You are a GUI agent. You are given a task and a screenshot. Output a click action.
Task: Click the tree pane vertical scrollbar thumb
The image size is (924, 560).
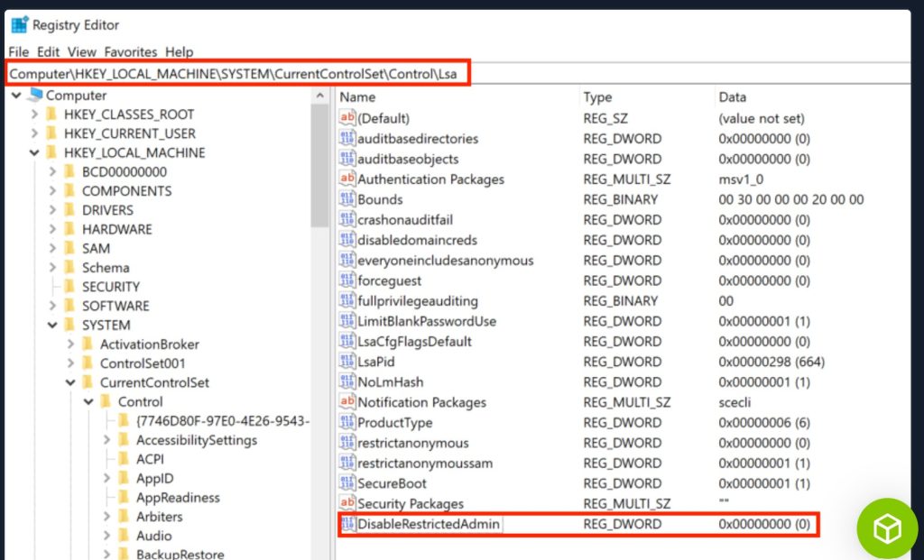click(320, 166)
